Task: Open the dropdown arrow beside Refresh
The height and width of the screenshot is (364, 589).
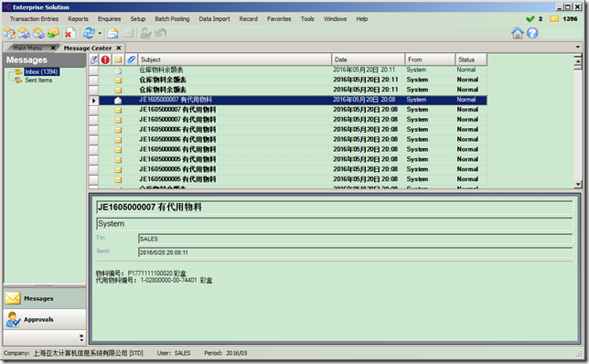Action: coord(100,34)
